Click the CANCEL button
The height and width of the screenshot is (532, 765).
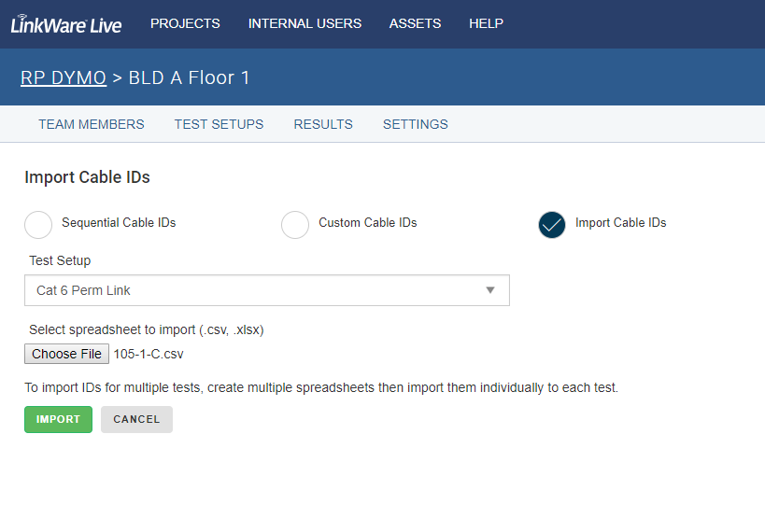(136, 419)
